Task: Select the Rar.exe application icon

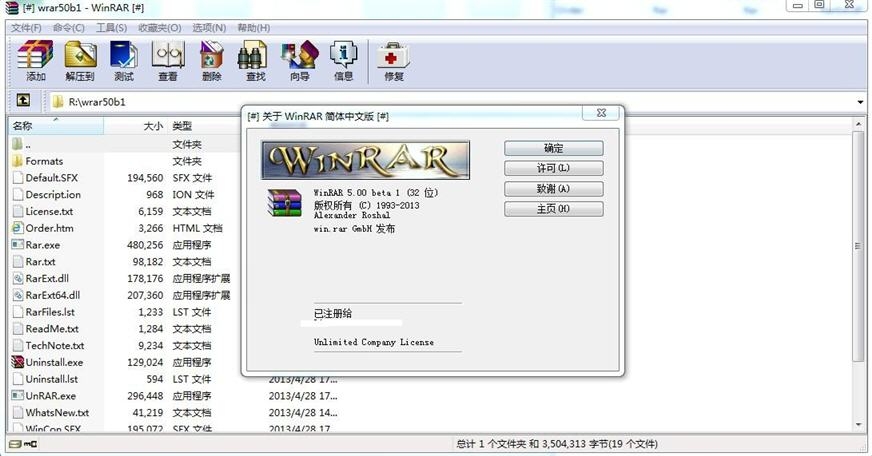Action: 17,245
